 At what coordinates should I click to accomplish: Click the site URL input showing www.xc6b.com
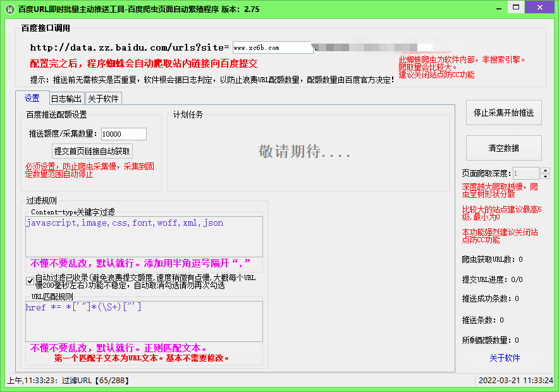click(273, 47)
